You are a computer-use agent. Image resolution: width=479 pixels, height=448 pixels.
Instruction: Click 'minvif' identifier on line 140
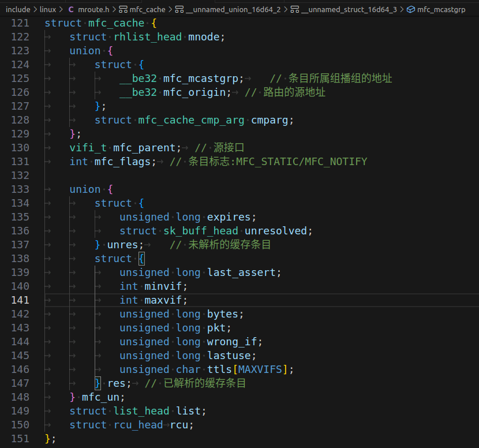[x=163, y=286]
